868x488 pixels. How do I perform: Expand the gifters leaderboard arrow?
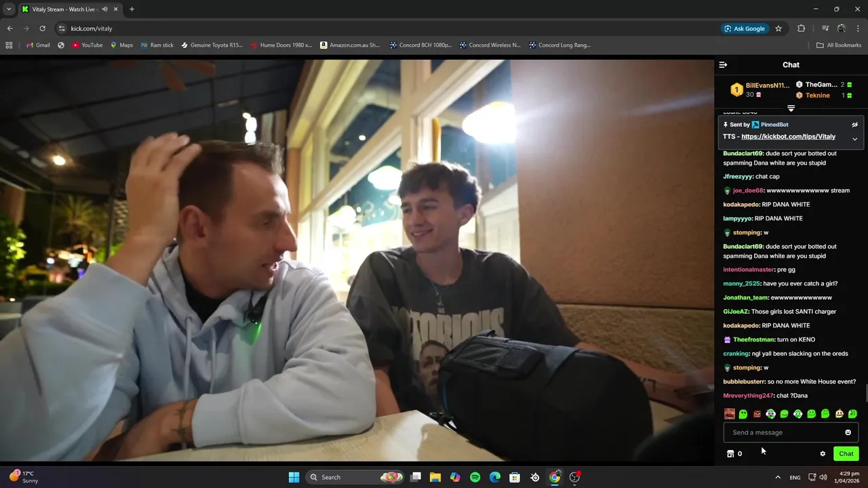pyautogui.click(x=791, y=108)
